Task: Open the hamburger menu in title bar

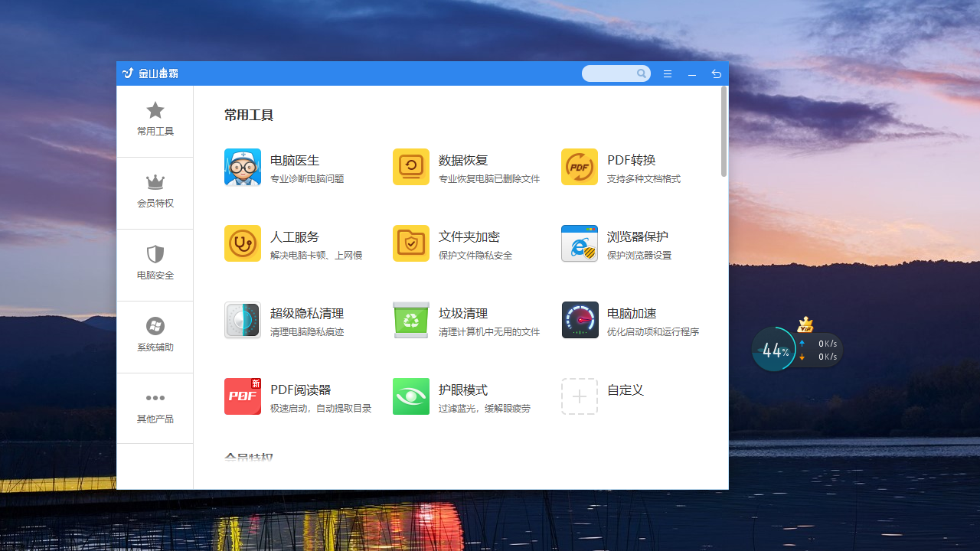Action: click(668, 73)
